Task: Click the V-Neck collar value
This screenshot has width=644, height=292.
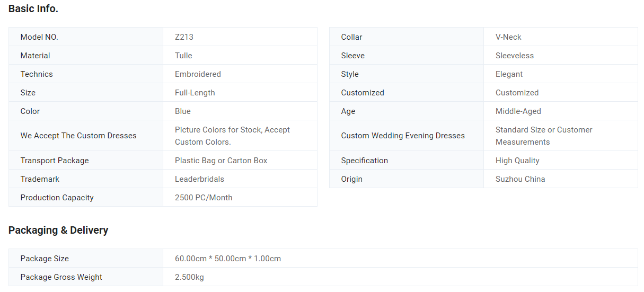Action: tap(508, 37)
